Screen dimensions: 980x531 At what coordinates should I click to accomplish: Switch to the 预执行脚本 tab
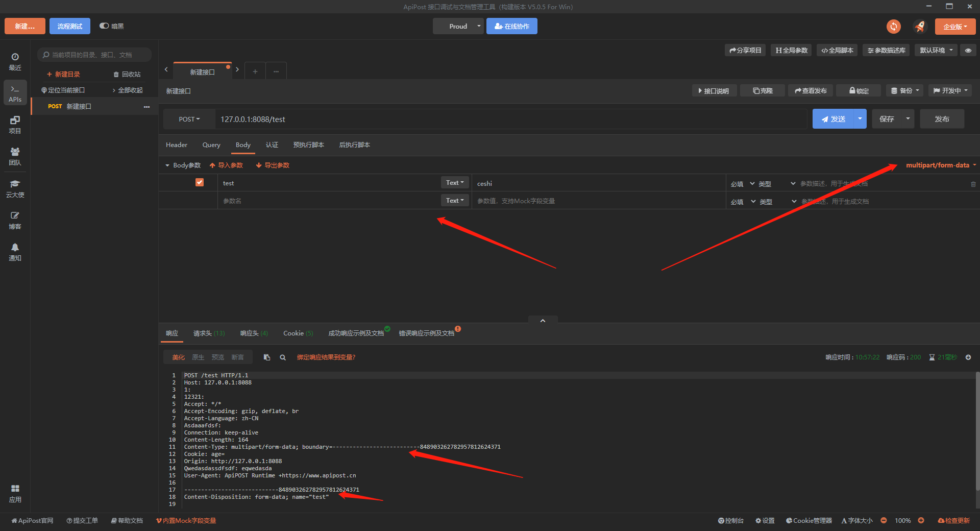(309, 145)
